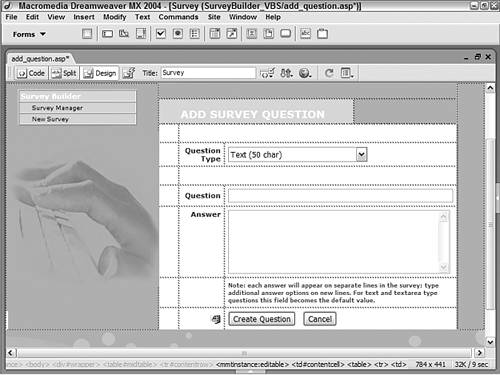Viewport: 500px width, 375px height.
Task: Click the Title input field
Action: 208,73
